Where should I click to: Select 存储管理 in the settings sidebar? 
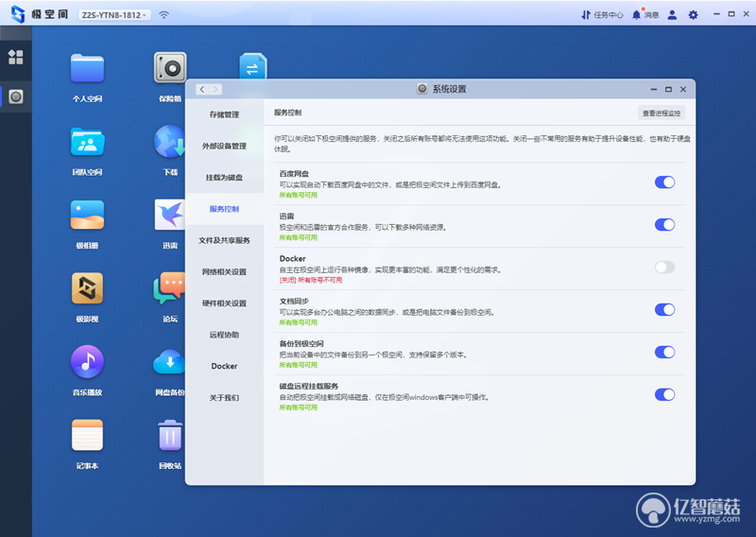tap(224, 114)
